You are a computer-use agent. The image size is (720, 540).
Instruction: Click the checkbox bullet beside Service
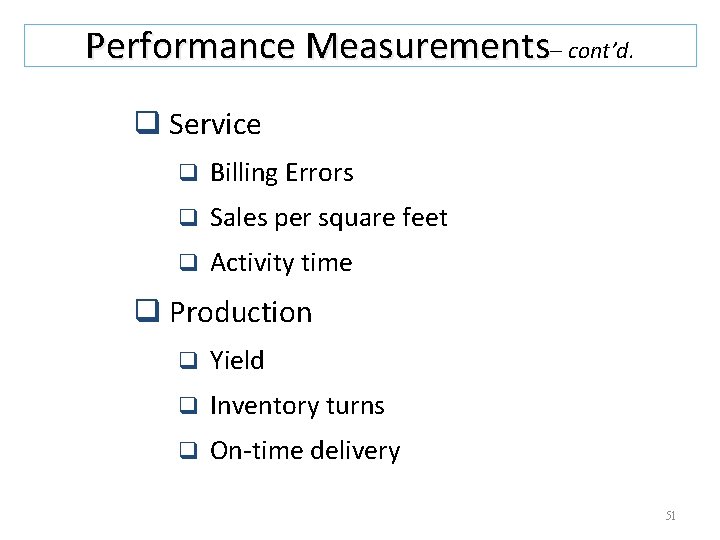pyautogui.click(x=147, y=123)
